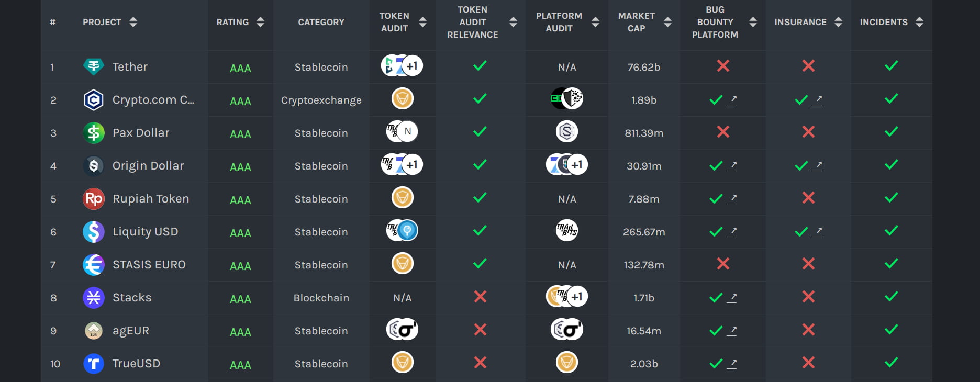The height and width of the screenshot is (382, 980).
Task: Click Pax Dollar platform audit badge
Action: click(566, 131)
